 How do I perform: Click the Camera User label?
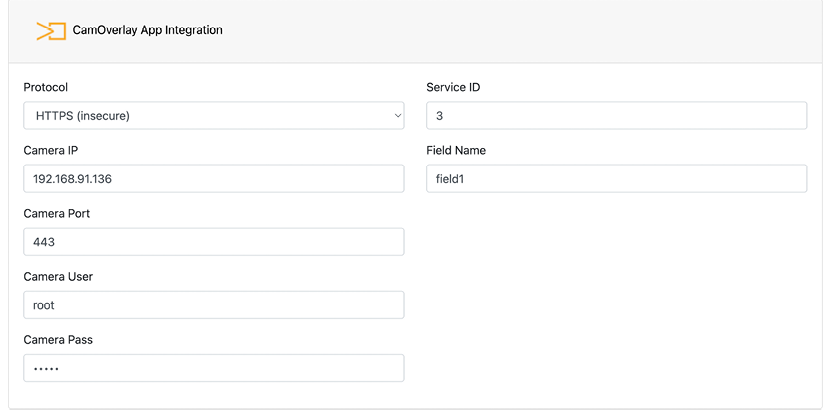point(58,277)
